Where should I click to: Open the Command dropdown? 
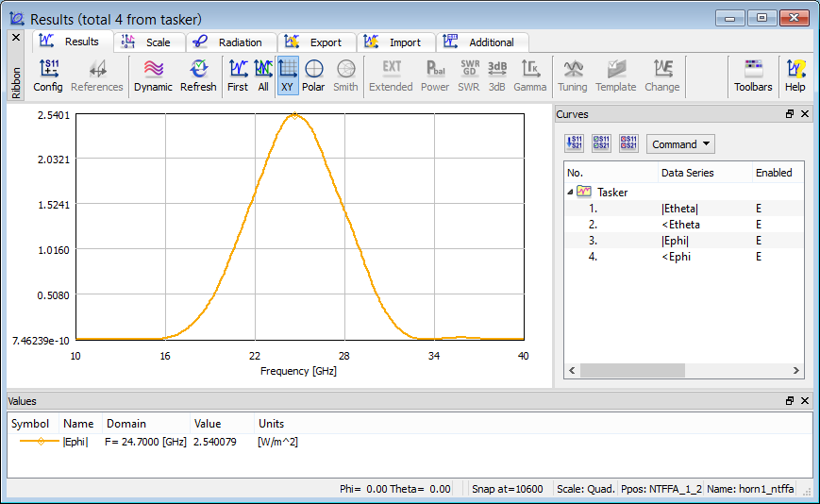(x=680, y=144)
